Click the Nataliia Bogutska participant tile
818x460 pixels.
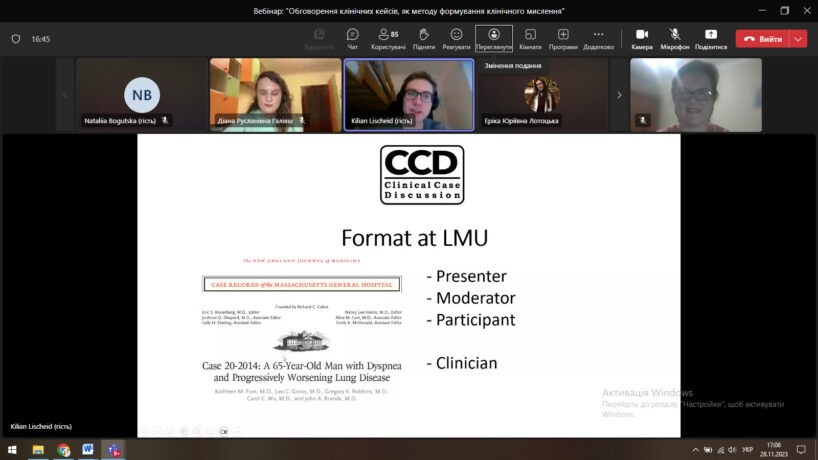point(141,95)
